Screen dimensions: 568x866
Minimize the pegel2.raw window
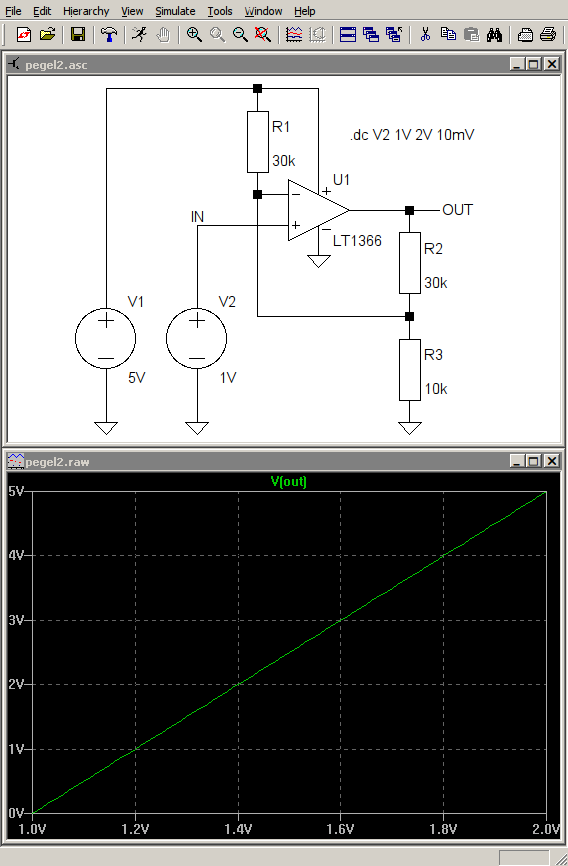pyautogui.click(x=517, y=461)
